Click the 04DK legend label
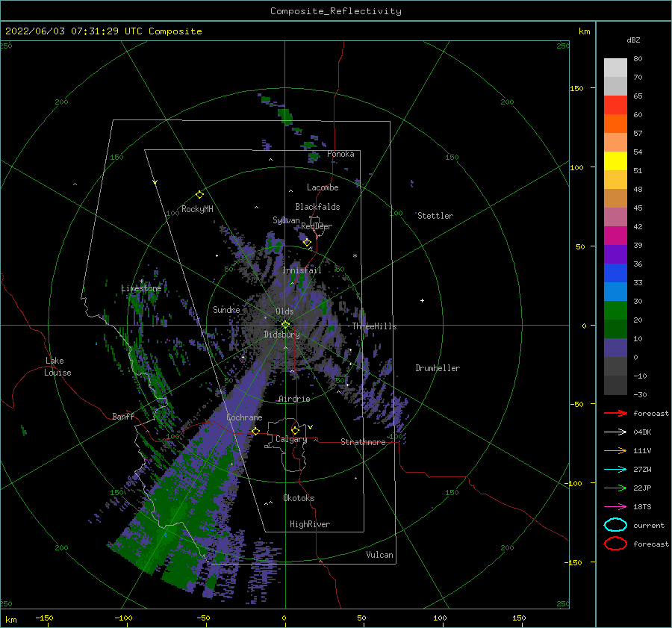 click(x=642, y=432)
